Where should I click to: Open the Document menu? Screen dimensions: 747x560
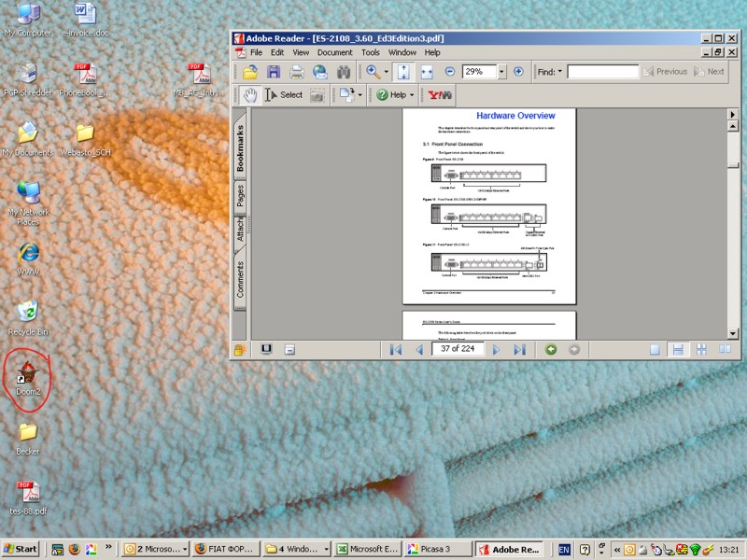click(334, 53)
